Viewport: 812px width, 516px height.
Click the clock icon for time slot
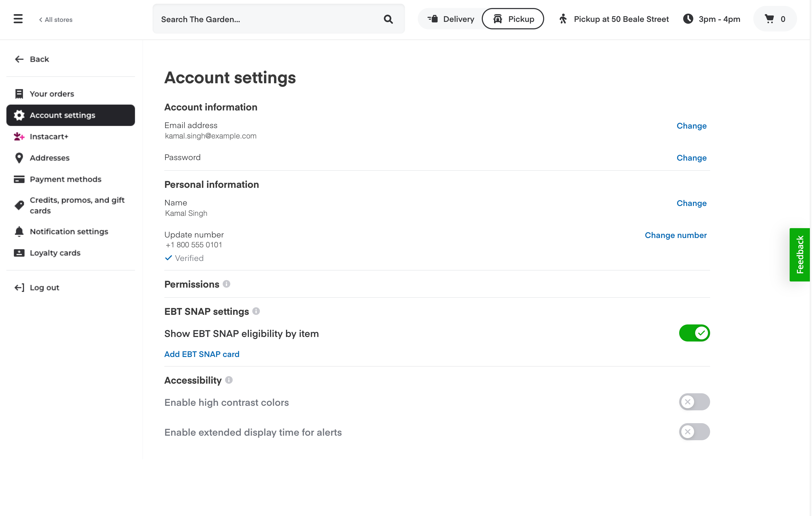pyautogui.click(x=688, y=19)
